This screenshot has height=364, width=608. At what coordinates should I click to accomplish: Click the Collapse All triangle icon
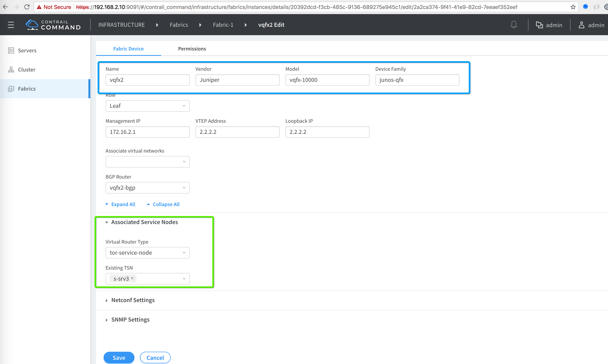coord(148,204)
